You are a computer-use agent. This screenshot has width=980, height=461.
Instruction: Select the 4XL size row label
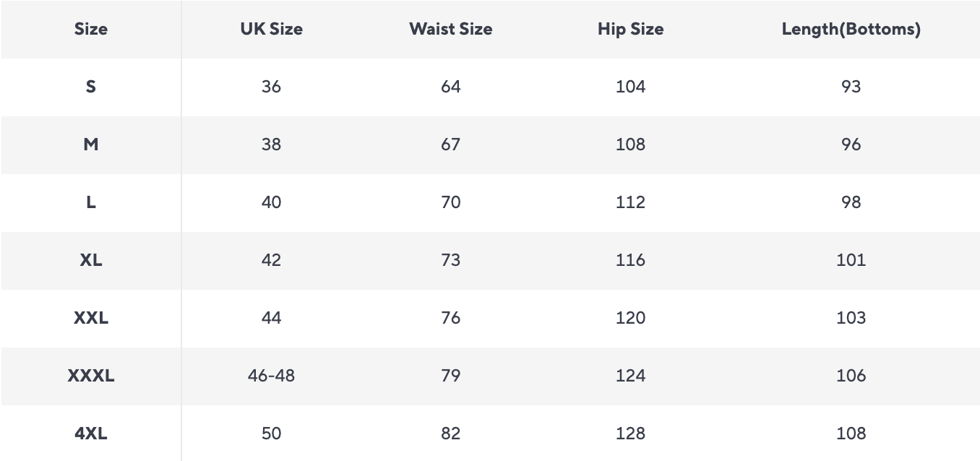click(91, 434)
